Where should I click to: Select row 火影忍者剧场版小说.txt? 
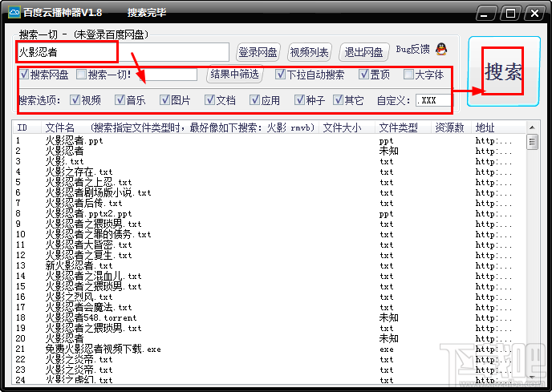pos(270,193)
